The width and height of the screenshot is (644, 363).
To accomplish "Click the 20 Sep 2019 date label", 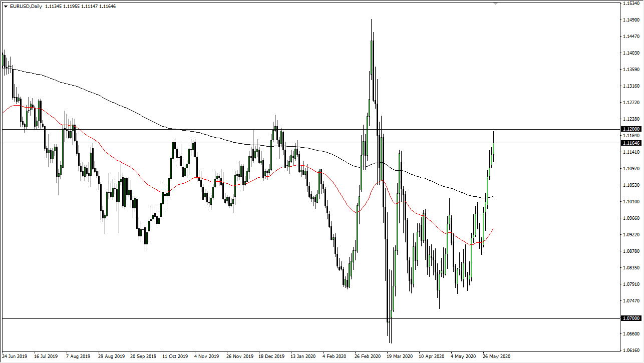I will (144, 357).
